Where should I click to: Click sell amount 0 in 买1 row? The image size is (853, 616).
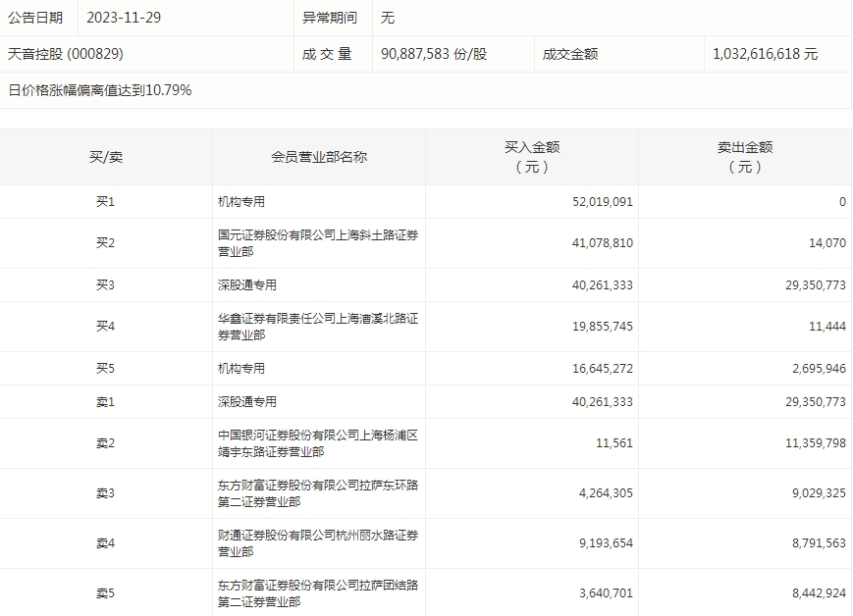[x=842, y=202]
